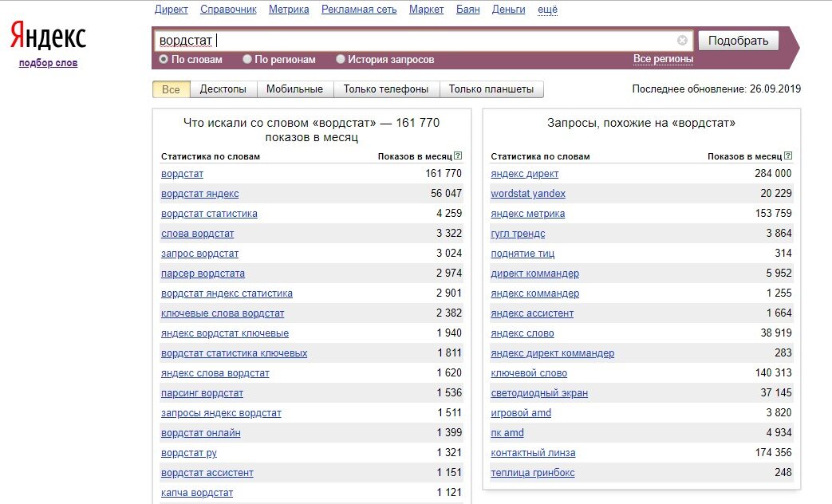Screen dimensions: 832x504
Task: Switch to the Десктопы tab
Action: coord(223,89)
